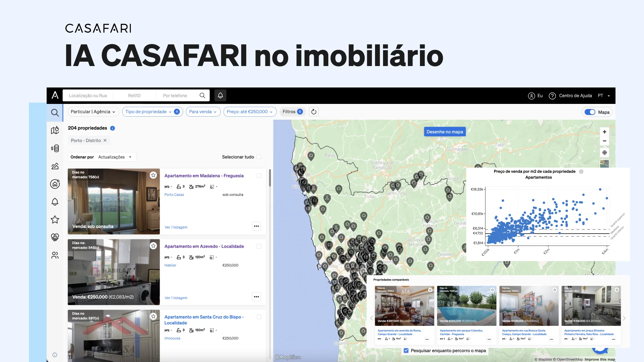644x362 pixels.
Task: Open Apartamento em Azevedo - Localidade link
Action: (x=204, y=246)
